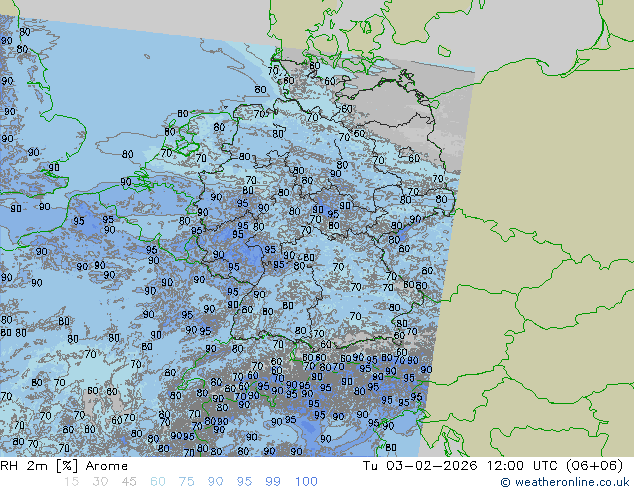Image resolution: width=634 pixels, height=490 pixels.
Task: Click the legend value 45
Action: point(129,482)
